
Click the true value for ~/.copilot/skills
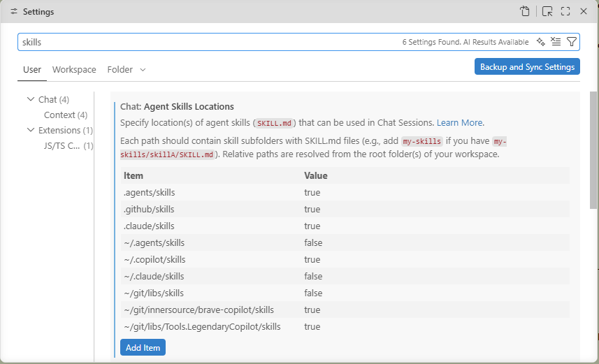[312, 260]
